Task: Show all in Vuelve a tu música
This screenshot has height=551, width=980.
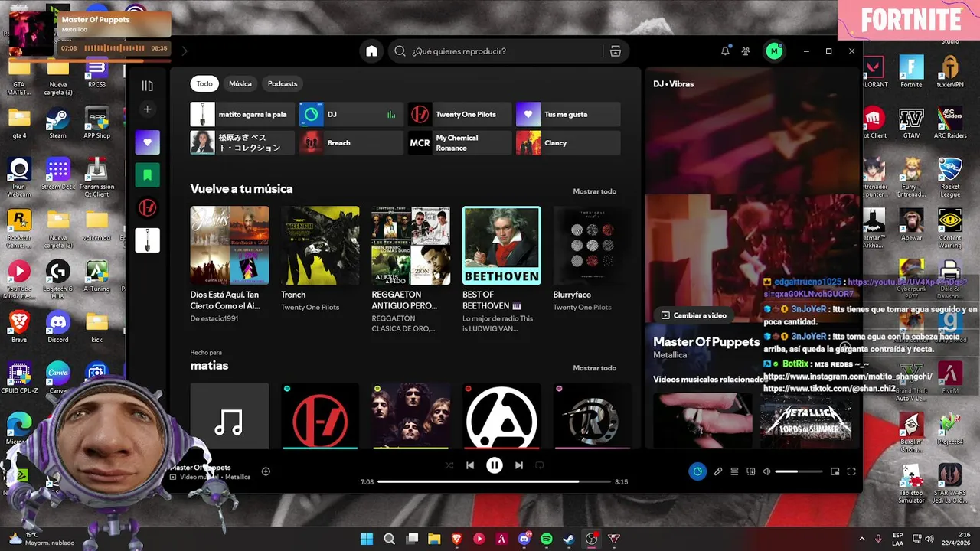Action: [x=594, y=191]
